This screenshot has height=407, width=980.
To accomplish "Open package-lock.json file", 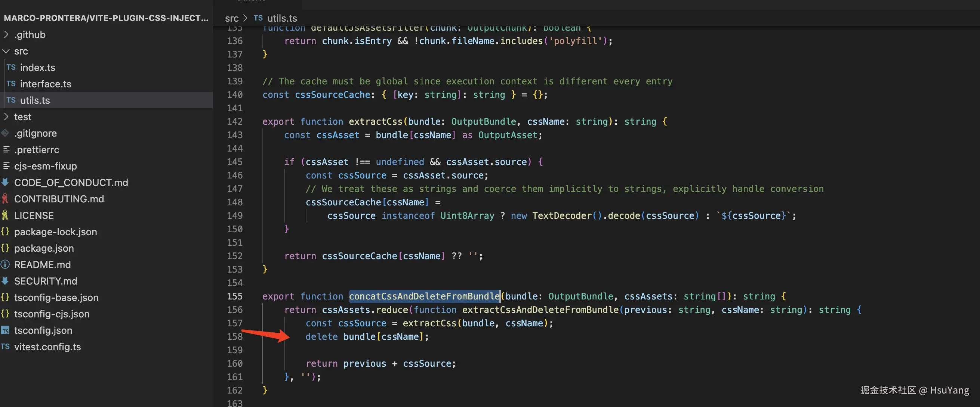I will (55, 232).
